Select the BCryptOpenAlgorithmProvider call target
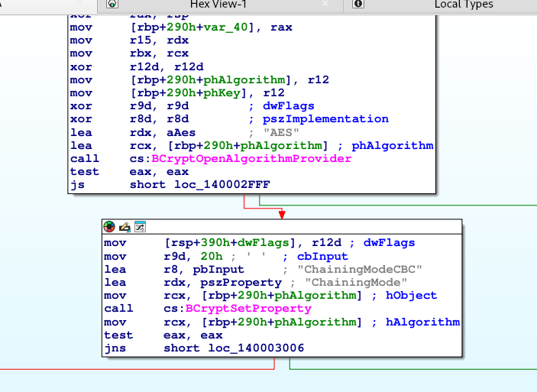 (x=251, y=159)
